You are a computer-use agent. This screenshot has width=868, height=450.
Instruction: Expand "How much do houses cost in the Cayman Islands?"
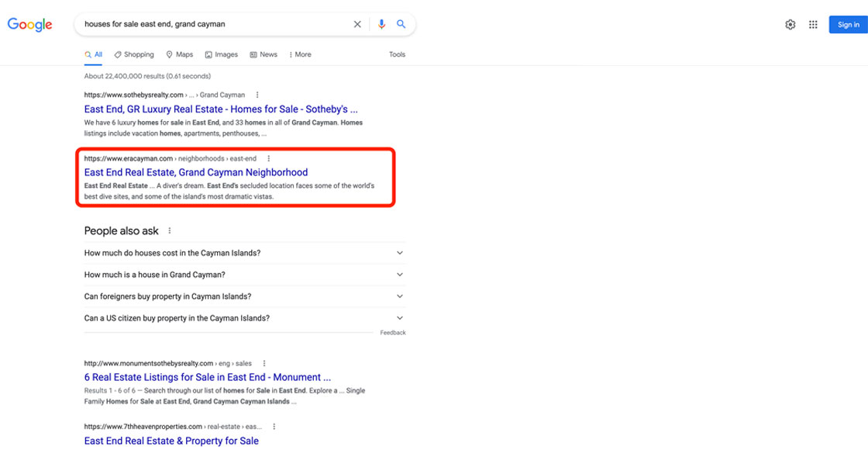point(245,253)
